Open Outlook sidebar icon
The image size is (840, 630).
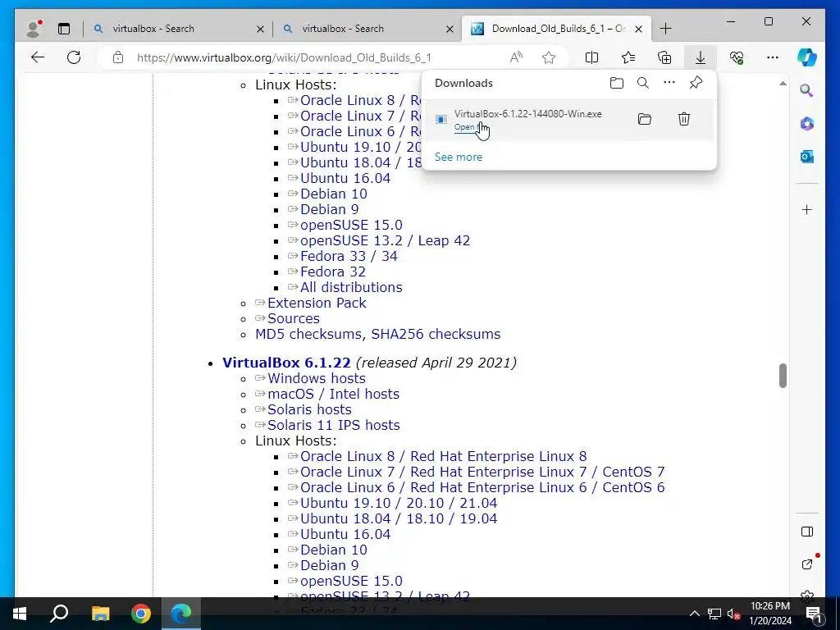click(807, 157)
